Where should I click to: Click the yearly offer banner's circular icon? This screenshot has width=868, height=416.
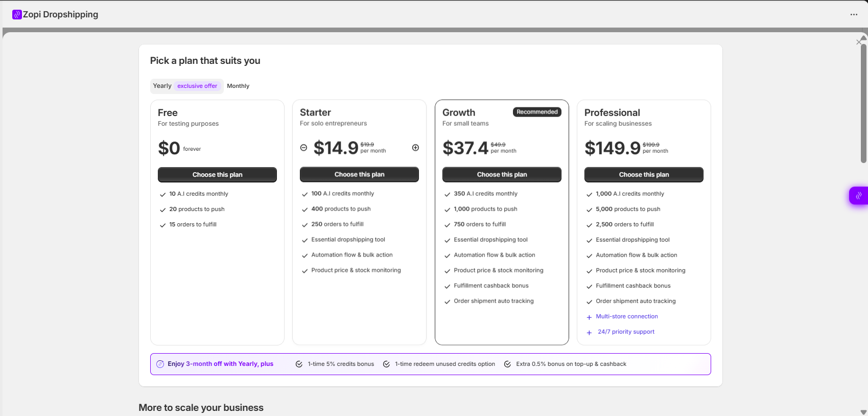[x=160, y=364]
